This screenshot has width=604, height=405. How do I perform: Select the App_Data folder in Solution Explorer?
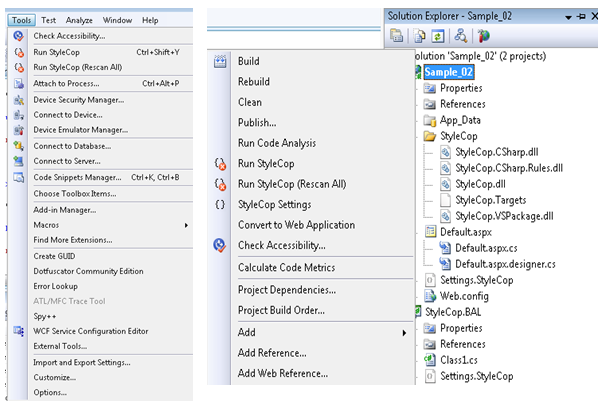tap(460, 120)
